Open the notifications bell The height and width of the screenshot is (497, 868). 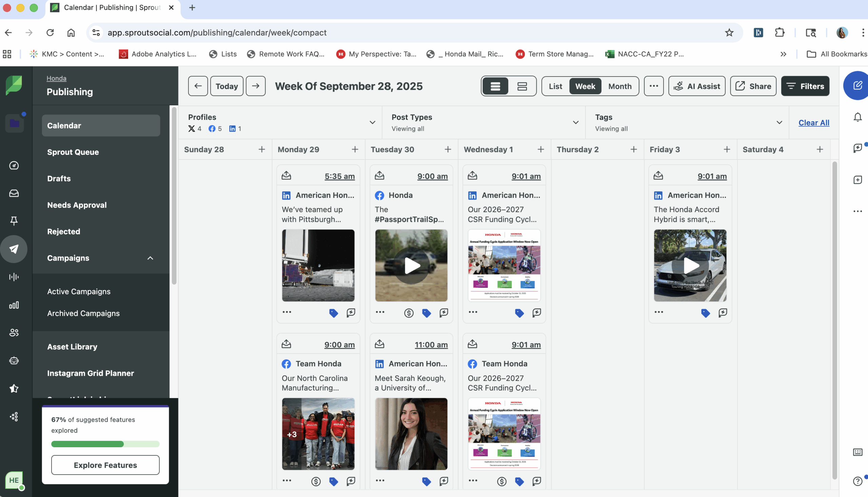(858, 117)
